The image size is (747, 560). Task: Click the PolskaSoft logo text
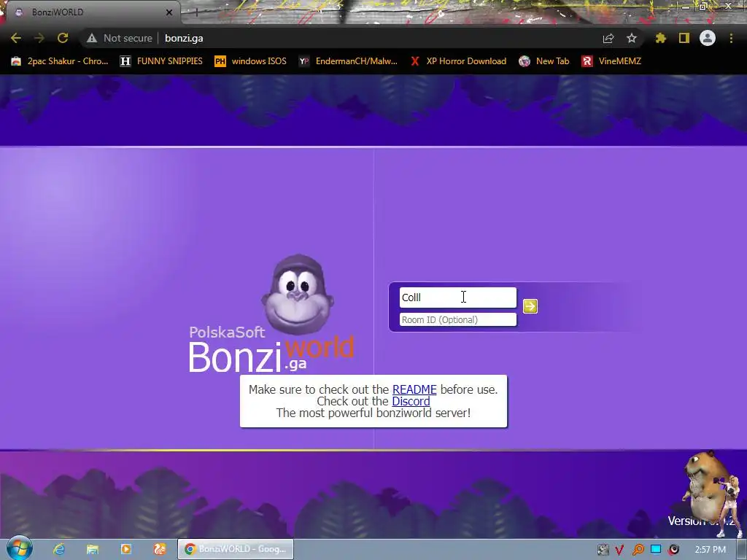(227, 332)
